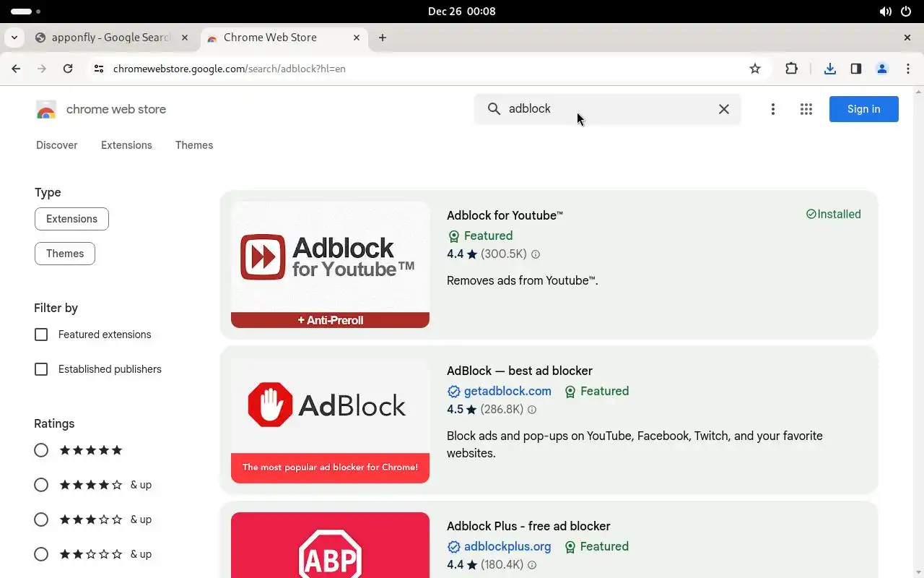Open Activities in the top bar
The image size is (924, 578).
click(x=26, y=12)
